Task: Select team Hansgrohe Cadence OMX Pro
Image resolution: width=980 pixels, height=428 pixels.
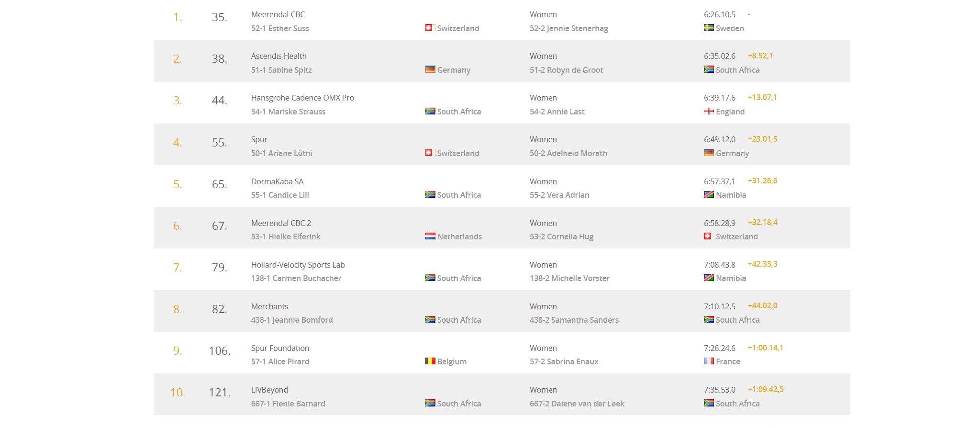Action: [x=302, y=98]
